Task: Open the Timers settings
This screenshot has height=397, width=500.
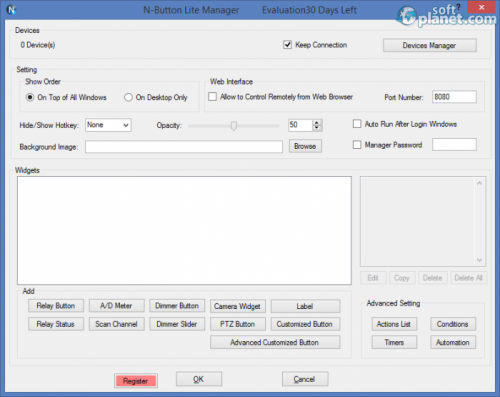Action: [394, 342]
